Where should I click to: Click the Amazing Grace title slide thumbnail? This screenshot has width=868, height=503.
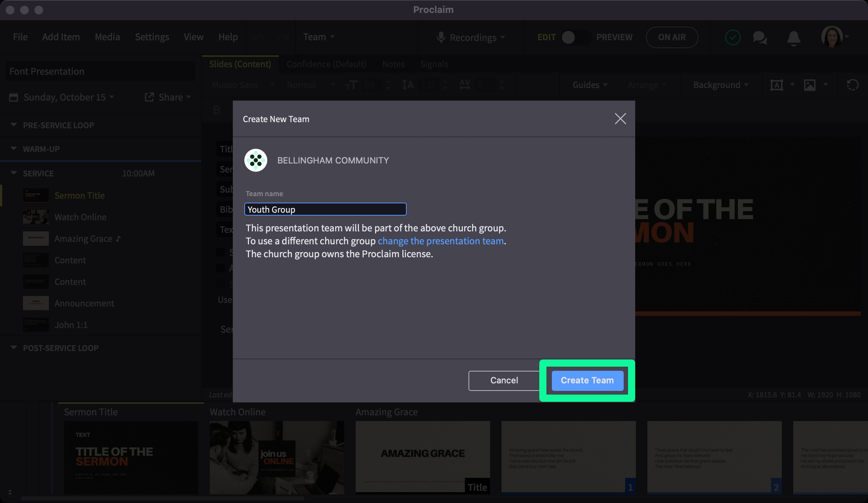(423, 457)
